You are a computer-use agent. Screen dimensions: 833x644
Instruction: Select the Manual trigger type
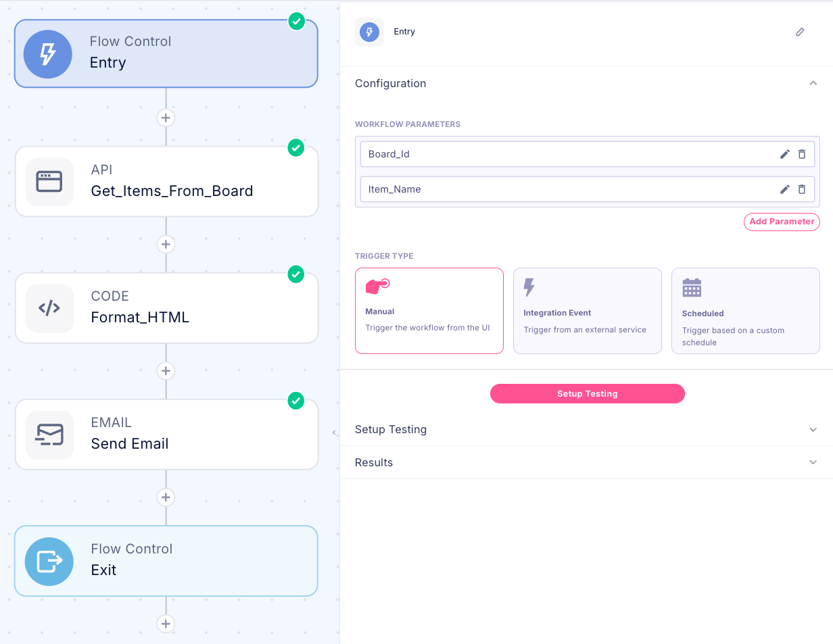[429, 311]
